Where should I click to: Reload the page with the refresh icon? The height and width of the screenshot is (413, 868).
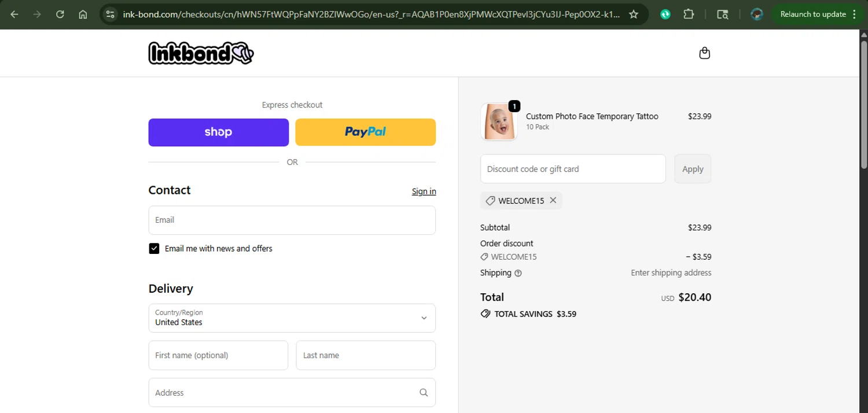click(60, 14)
